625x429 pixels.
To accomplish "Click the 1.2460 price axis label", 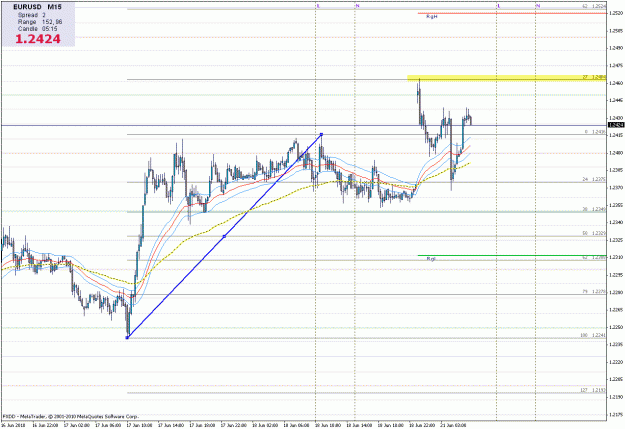I will 616,83.
